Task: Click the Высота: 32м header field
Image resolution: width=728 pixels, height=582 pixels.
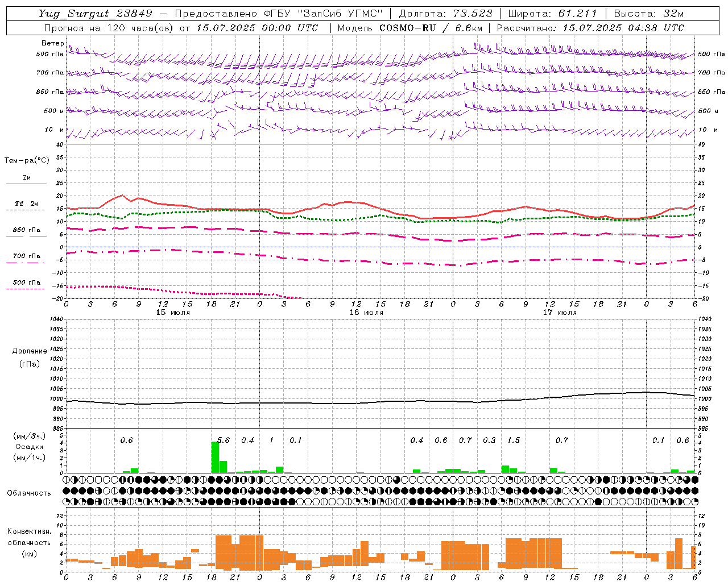Action: click(x=650, y=14)
